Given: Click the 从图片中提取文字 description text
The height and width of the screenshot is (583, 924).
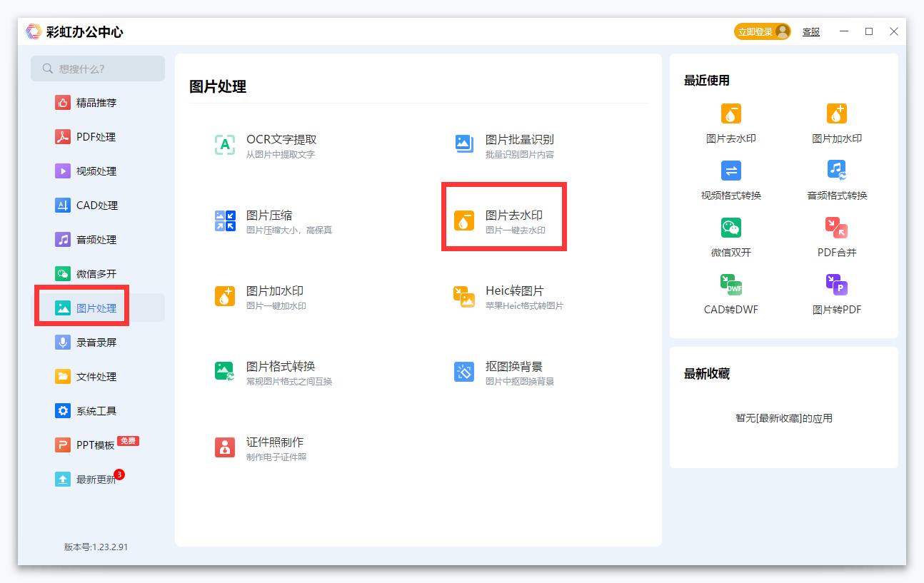Looking at the screenshot, I should coord(281,155).
